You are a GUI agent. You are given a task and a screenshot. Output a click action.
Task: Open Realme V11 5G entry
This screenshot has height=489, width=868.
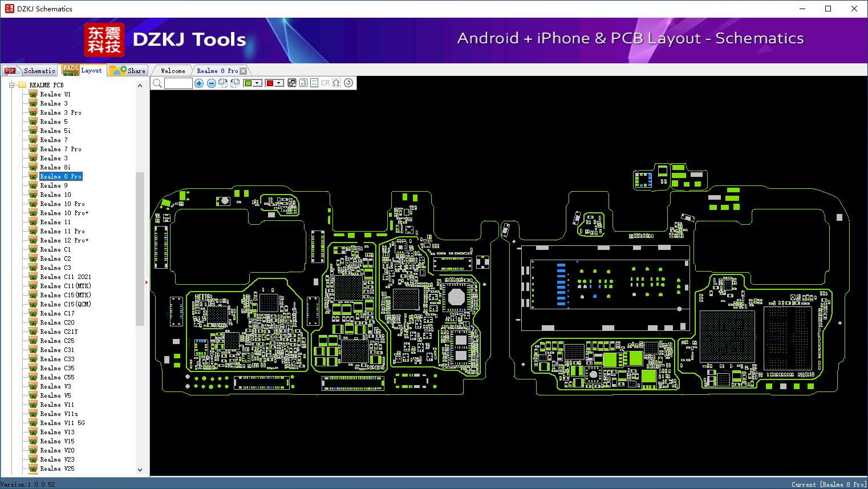point(62,423)
